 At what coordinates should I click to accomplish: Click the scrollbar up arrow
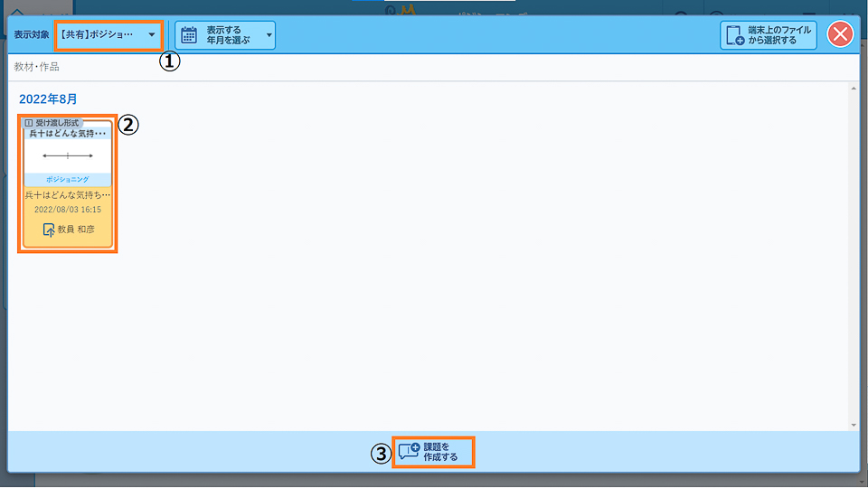(854, 89)
